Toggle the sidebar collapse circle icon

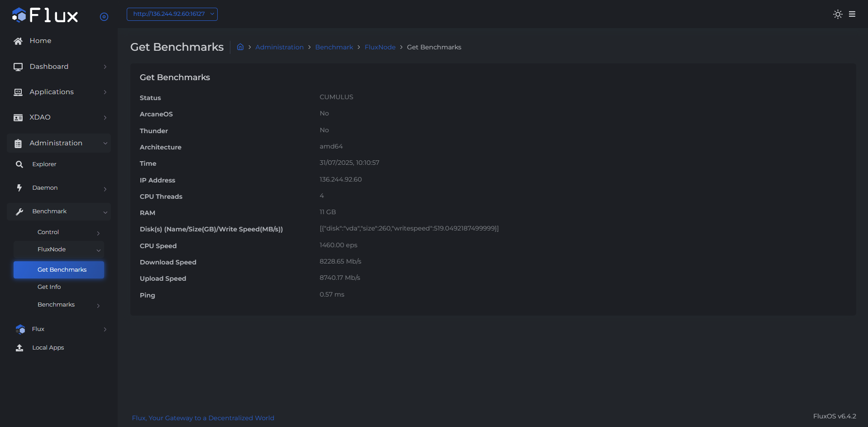(104, 17)
